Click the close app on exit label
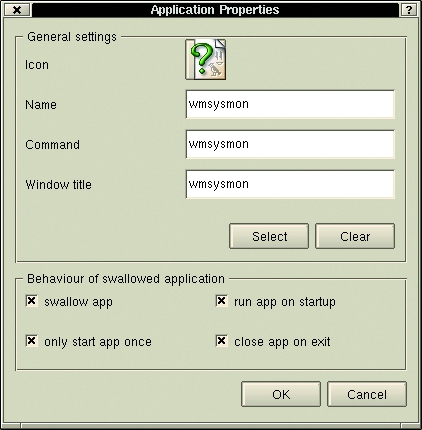 click(x=282, y=342)
